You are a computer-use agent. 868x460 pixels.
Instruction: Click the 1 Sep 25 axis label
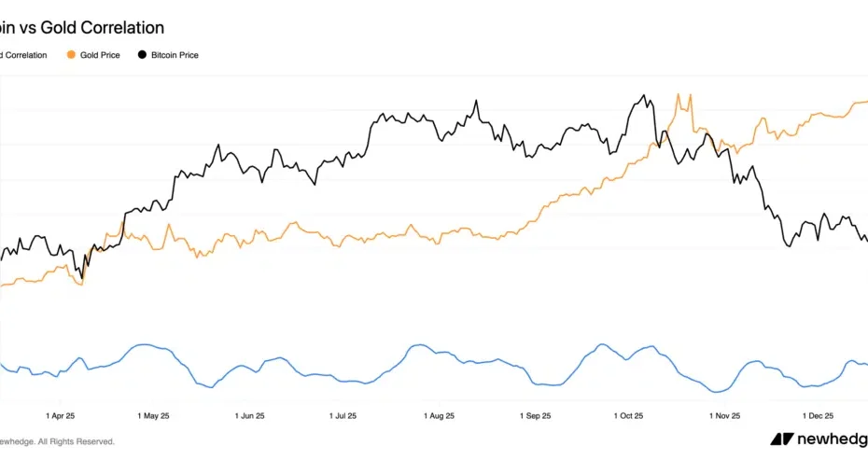534,415
